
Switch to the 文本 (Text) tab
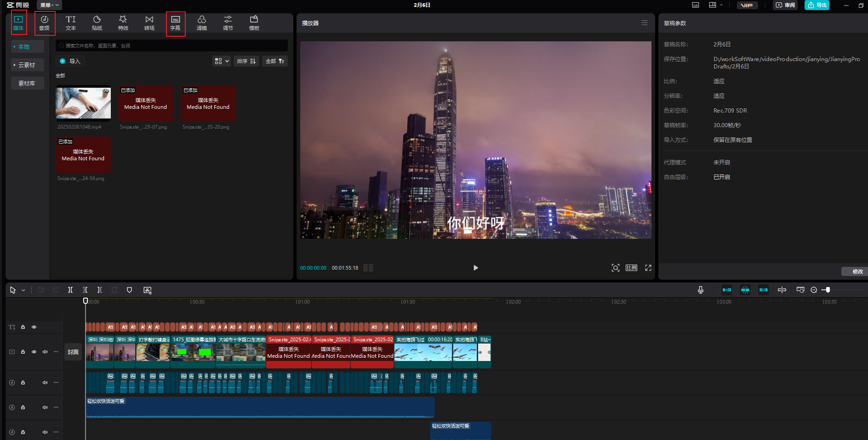[x=70, y=23]
